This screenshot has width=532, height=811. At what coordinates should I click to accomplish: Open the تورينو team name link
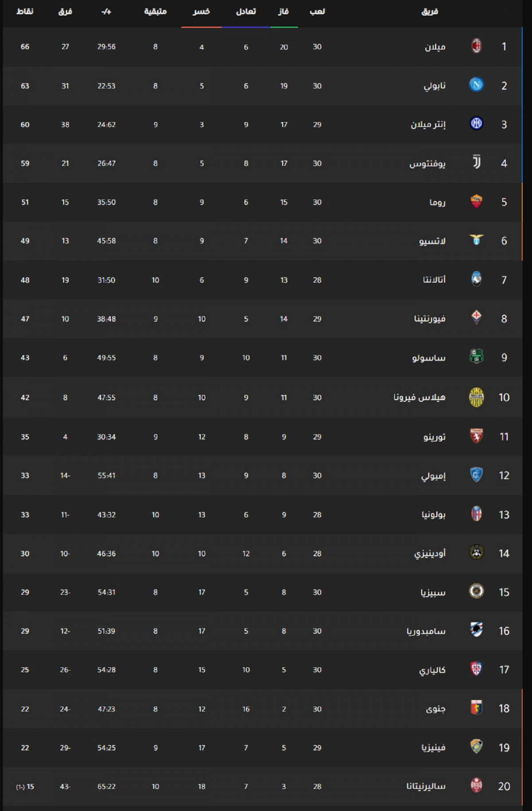434,437
